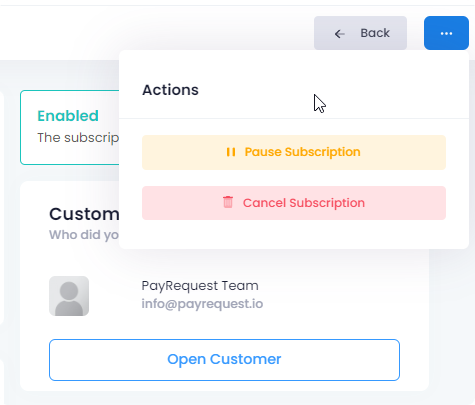
Task: Toggle the blue three-dots actions menu
Action: click(446, 33)
